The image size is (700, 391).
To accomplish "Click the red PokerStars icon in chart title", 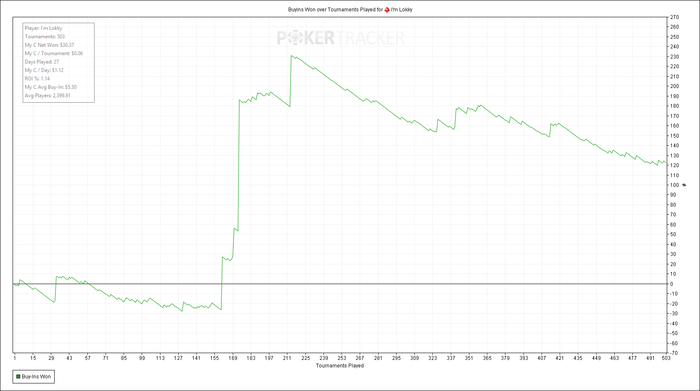I will pyautogui.click(x=387, y=9).
